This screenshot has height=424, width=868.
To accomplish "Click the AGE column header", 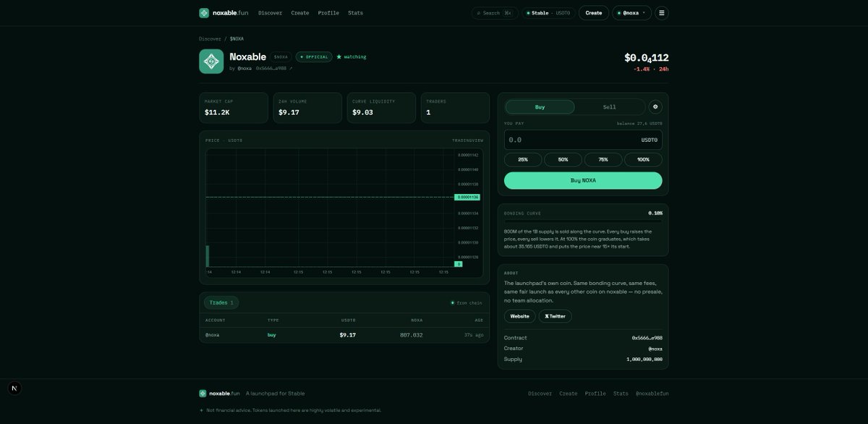I will point(480,320).
